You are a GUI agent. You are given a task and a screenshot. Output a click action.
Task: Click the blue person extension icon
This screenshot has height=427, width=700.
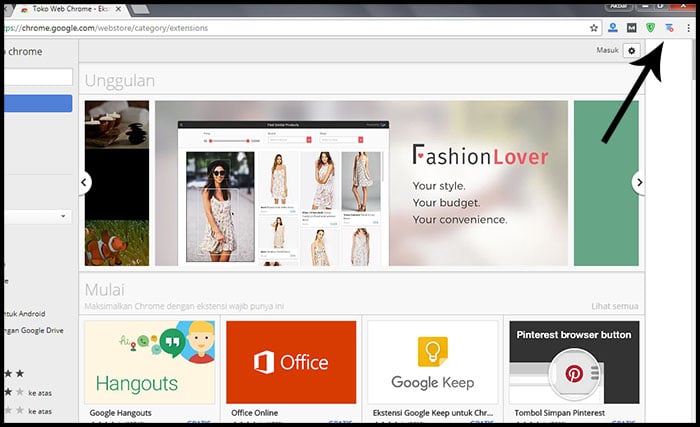[x=613, y=28]
